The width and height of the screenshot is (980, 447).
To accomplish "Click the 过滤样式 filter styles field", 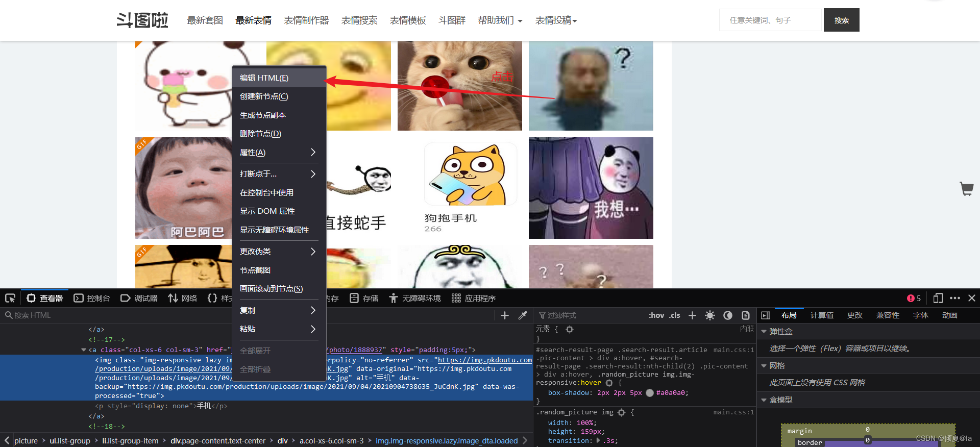I will coord(590,315).
